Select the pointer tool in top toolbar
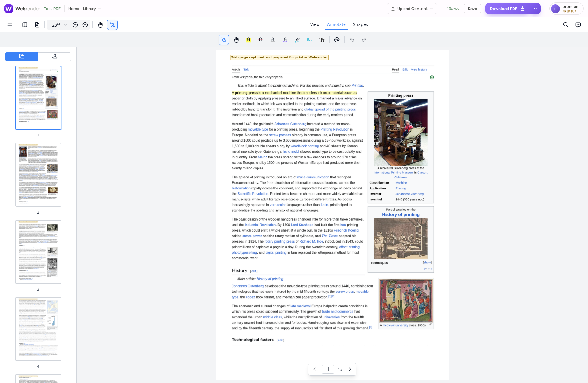 (x=112, y=25)
